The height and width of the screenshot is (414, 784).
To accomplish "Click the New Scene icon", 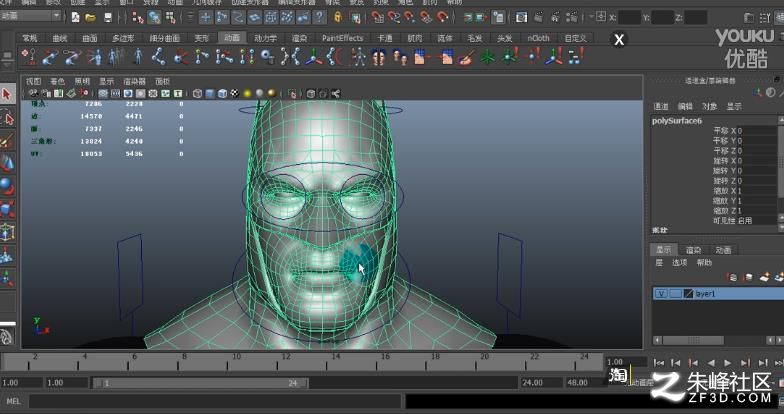I will (75, 18).
